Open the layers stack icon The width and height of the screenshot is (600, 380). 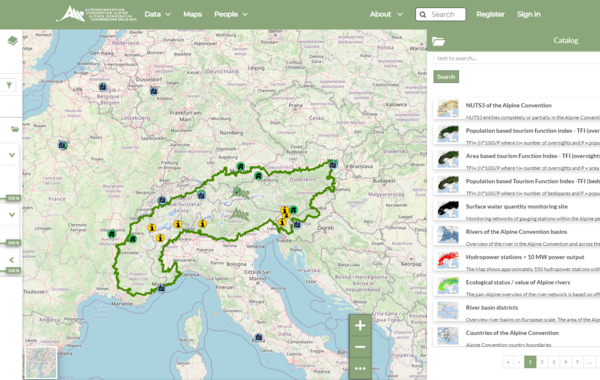12,41
